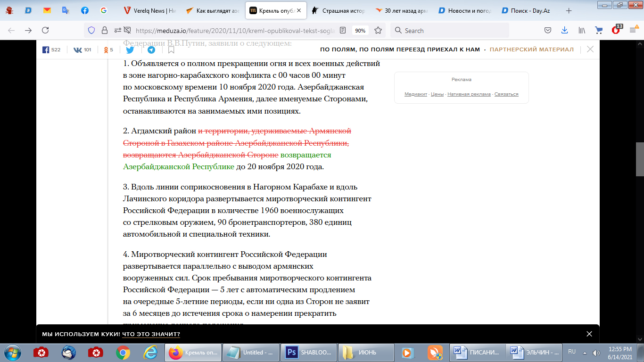Share article on VK (101)
The width and height of the screenshot is (644, 362).
click(x=82, y=49)
